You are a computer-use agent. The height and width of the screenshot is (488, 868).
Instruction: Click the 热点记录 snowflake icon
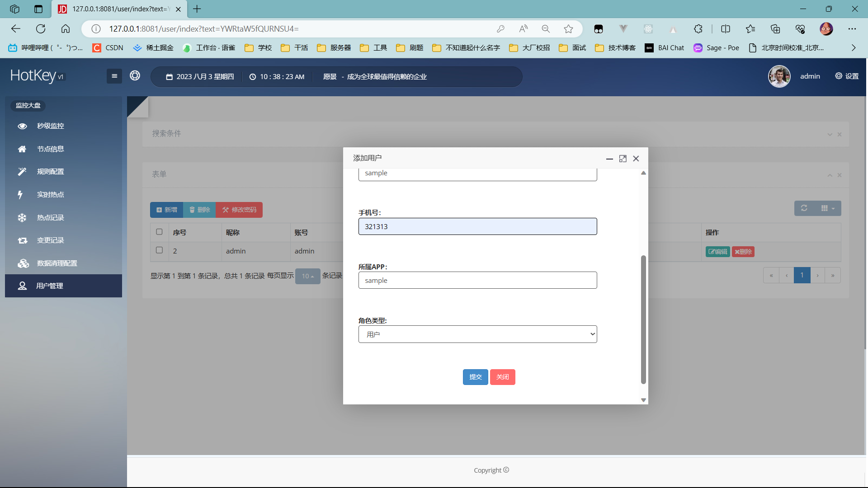tap(22, 218)
